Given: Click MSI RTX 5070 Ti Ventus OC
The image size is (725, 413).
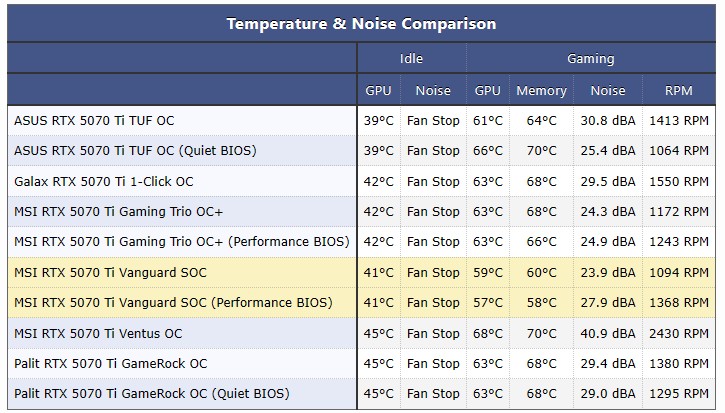Looking at the screenshot, I should click(98, 333).
